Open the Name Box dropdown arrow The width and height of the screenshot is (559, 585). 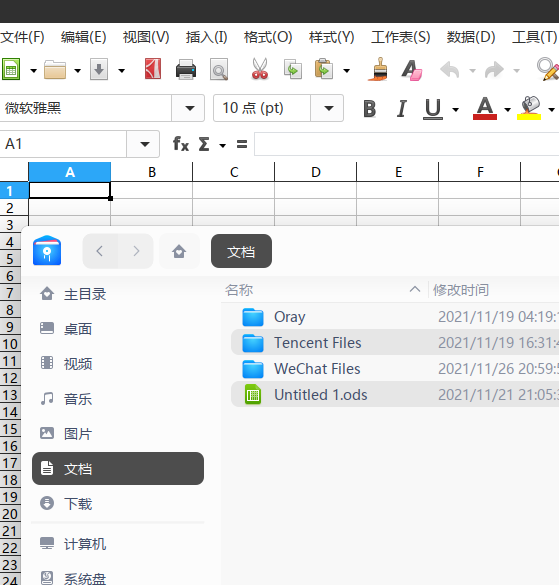coord(144,144)
